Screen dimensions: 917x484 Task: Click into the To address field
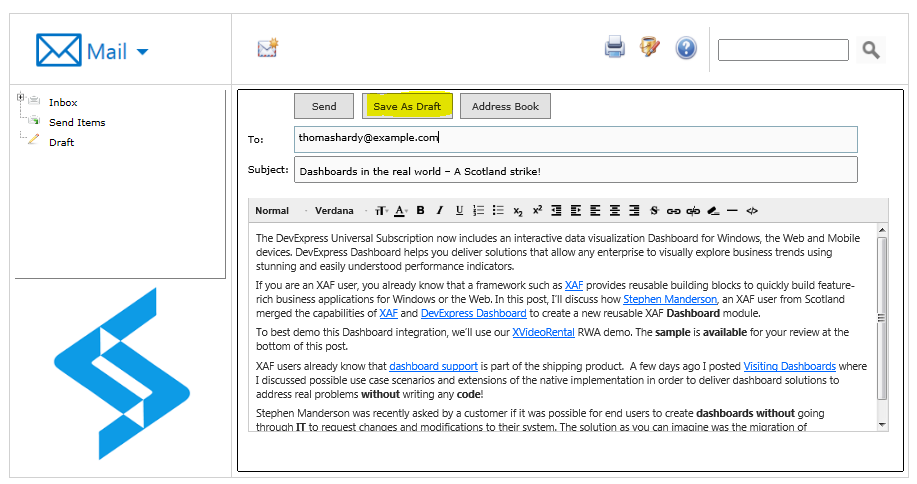(x=575, y=140)
